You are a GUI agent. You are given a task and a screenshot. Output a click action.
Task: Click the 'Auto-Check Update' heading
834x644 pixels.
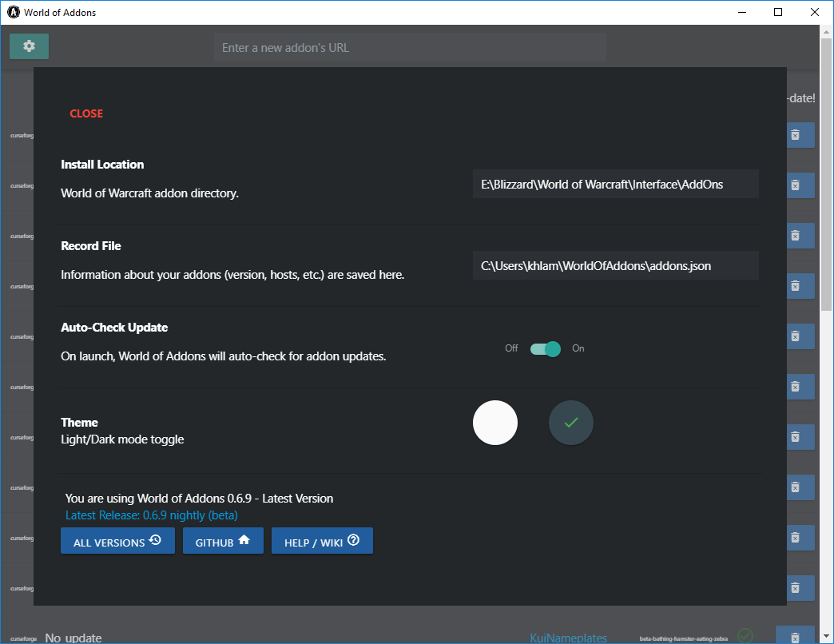(x=114, y=327)
